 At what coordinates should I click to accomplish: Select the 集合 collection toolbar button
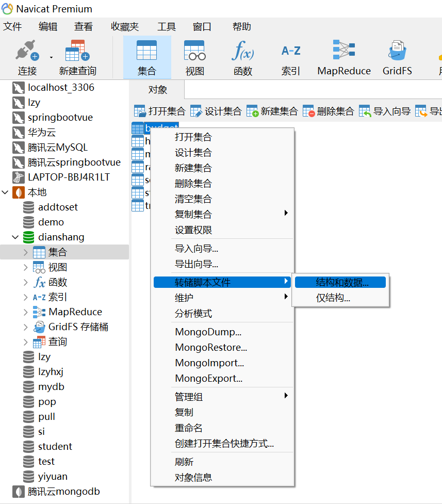(x=147, y=57)
